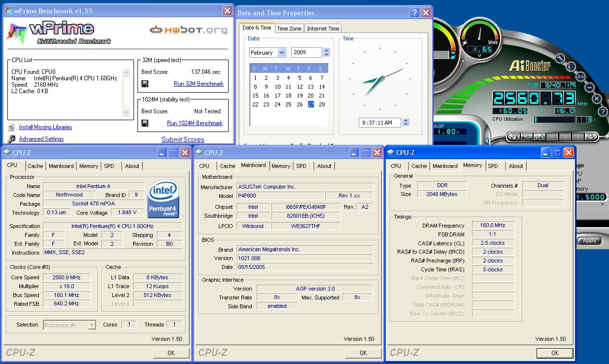Click DRAM Frequency value 160.0 MHz
Screen dimensions: 609x364
493,225
